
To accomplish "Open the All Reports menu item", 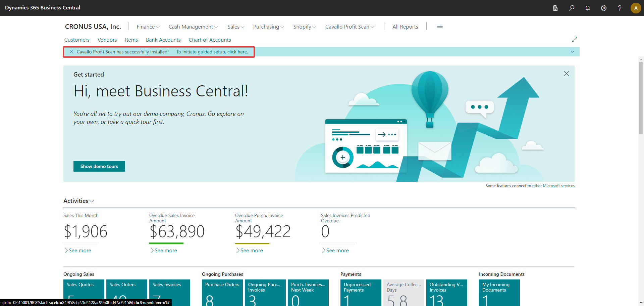I will coord(405,27).
